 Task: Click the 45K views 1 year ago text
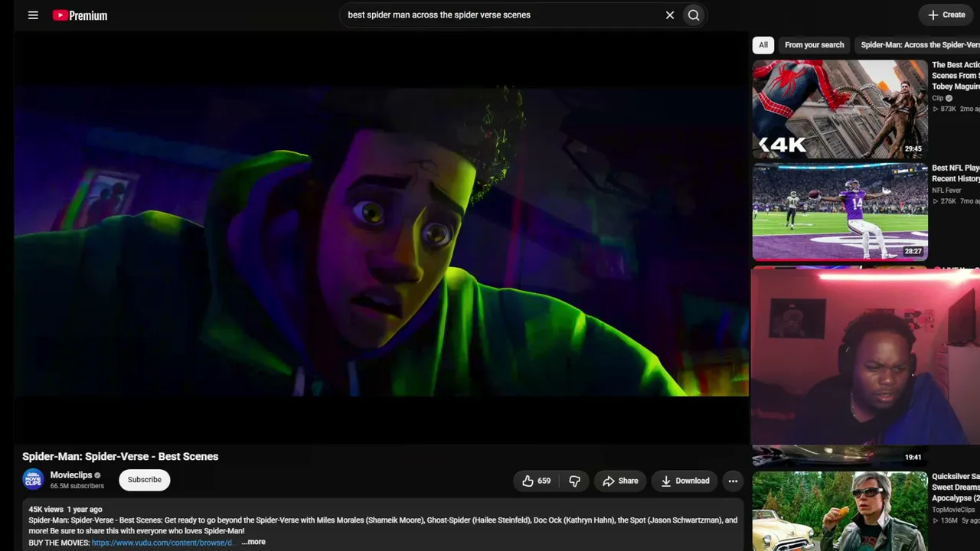[x=65, y=509]
